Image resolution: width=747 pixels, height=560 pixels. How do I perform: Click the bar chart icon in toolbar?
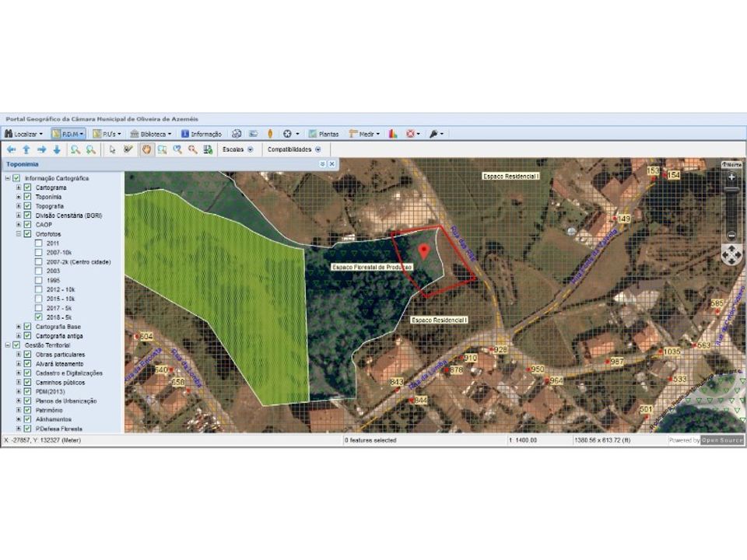pyautogui.click(x=393, y=134)
